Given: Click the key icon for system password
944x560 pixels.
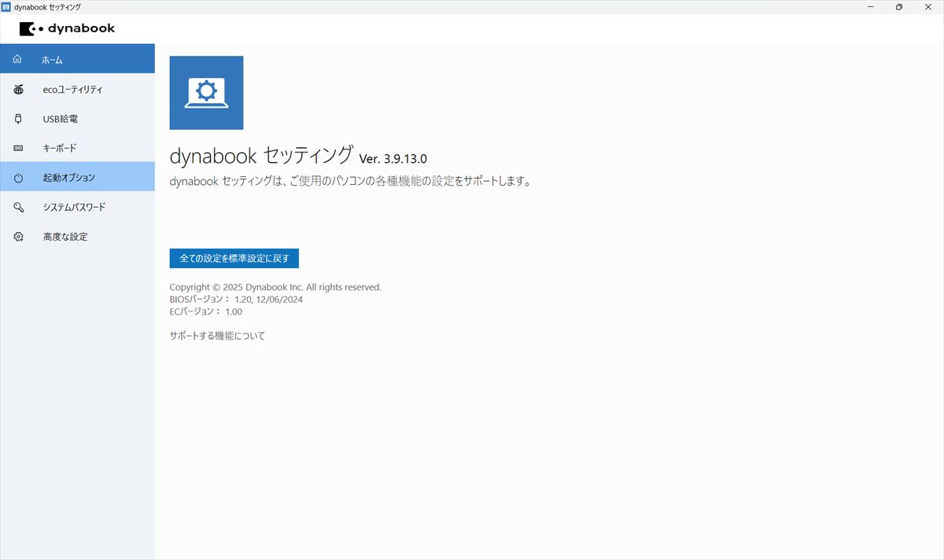Looking at the screenshot, I should [x=18, y=207].
